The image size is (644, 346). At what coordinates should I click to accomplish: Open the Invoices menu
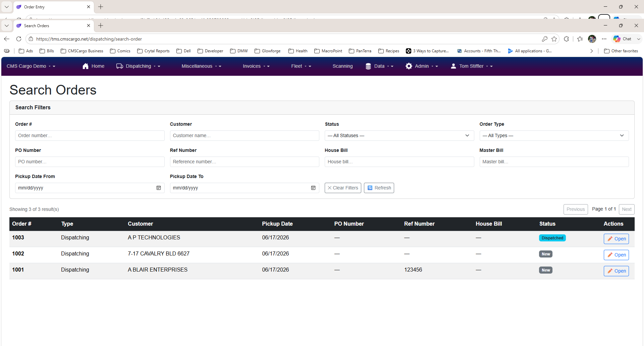(x=256, y=66)
